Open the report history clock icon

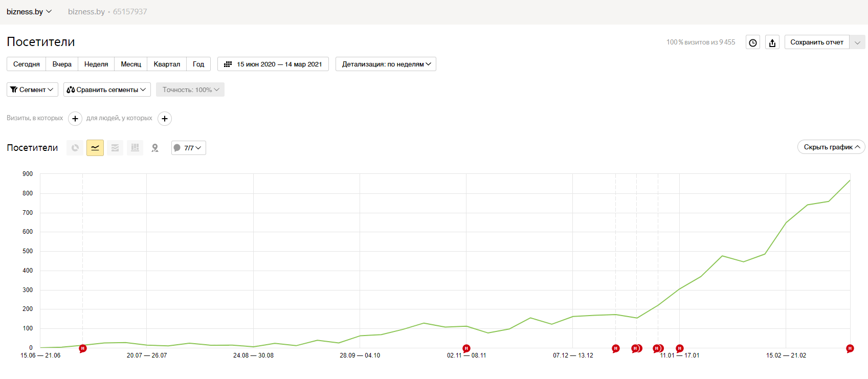coord(753,42)
